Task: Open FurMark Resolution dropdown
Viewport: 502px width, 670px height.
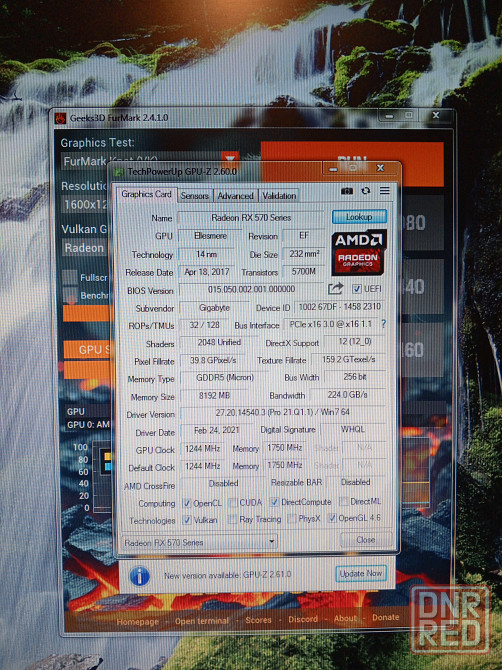Action: click(84, 204)
